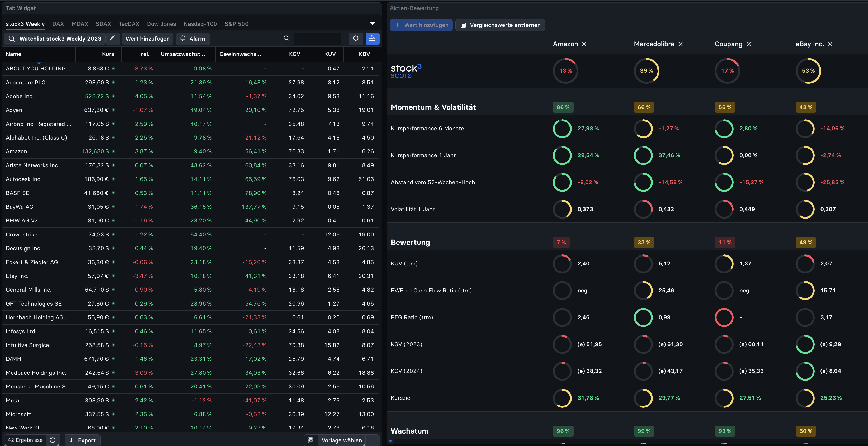Click the plus icon in blue Wert hinzufügen button

398,25
